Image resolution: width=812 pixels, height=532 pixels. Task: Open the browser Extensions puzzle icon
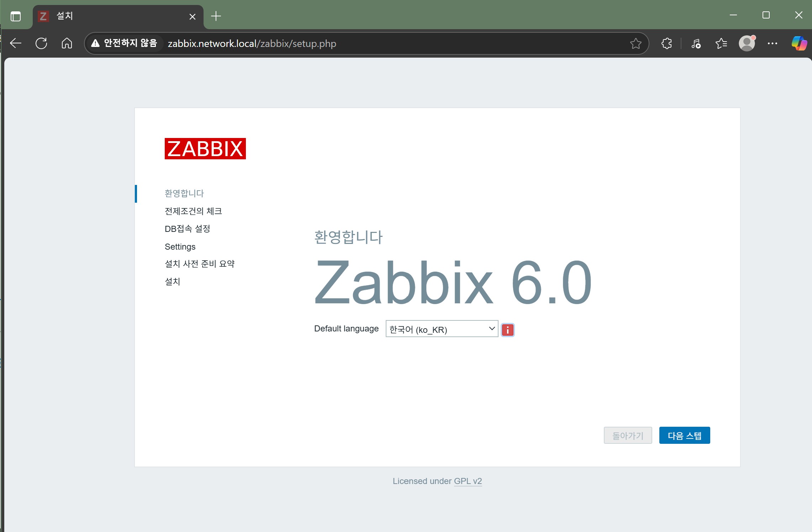[x=666, y=43]
